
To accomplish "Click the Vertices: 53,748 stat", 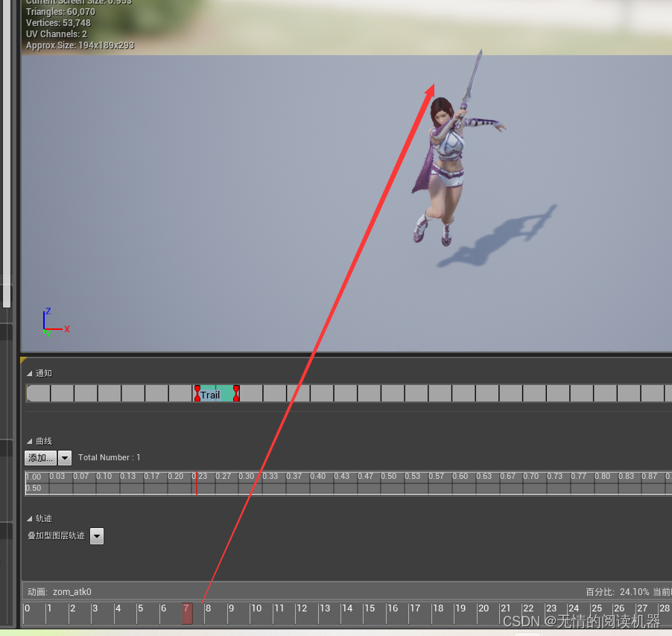I will point(58,23).
